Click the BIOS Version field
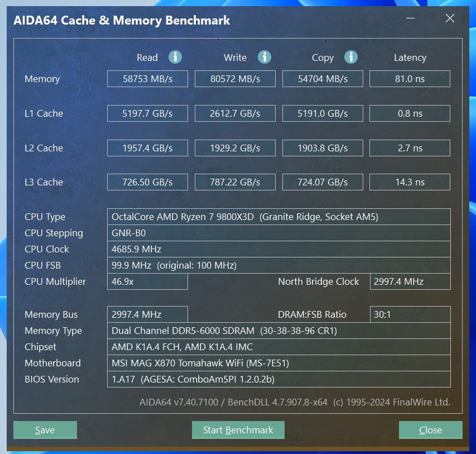Viewport: 476px width, 454px height. point(278,379)
